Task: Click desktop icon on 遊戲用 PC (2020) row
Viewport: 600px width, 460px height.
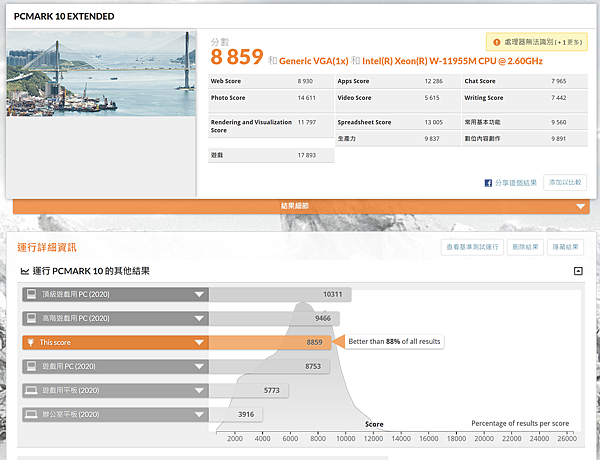Action: 31,366
